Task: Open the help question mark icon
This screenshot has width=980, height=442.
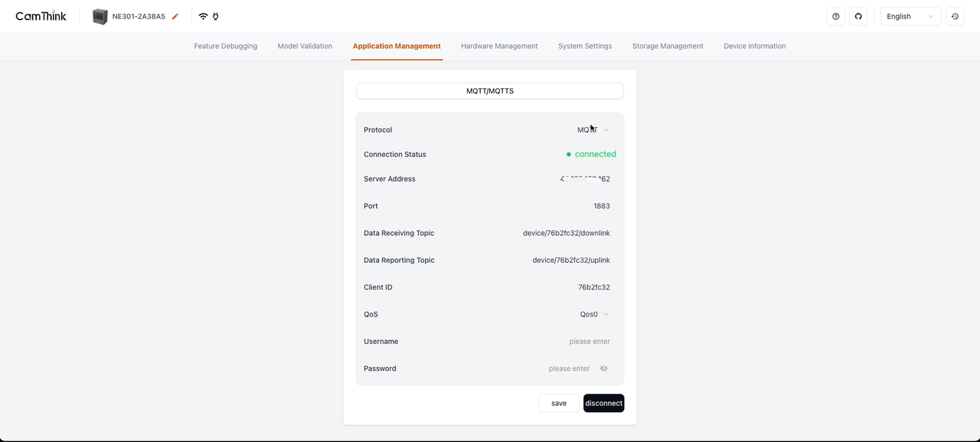Action: click(x=835, y=16)
